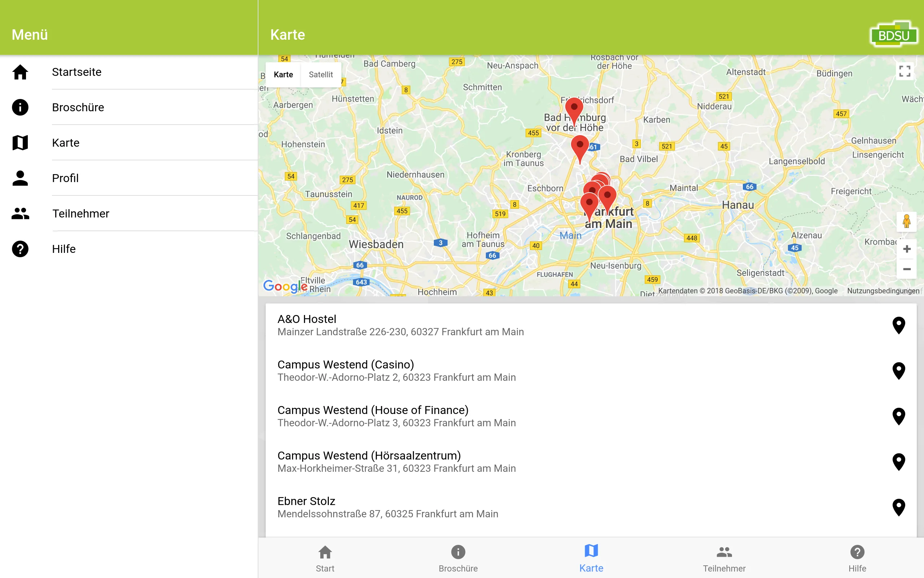Open the Profil person icon
924x578 pixels.
pos(20,178)
